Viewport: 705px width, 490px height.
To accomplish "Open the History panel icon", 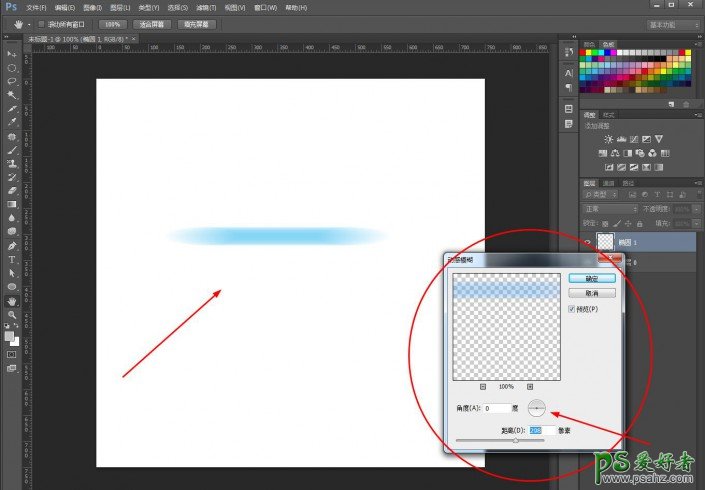I will tap(569, 53).
